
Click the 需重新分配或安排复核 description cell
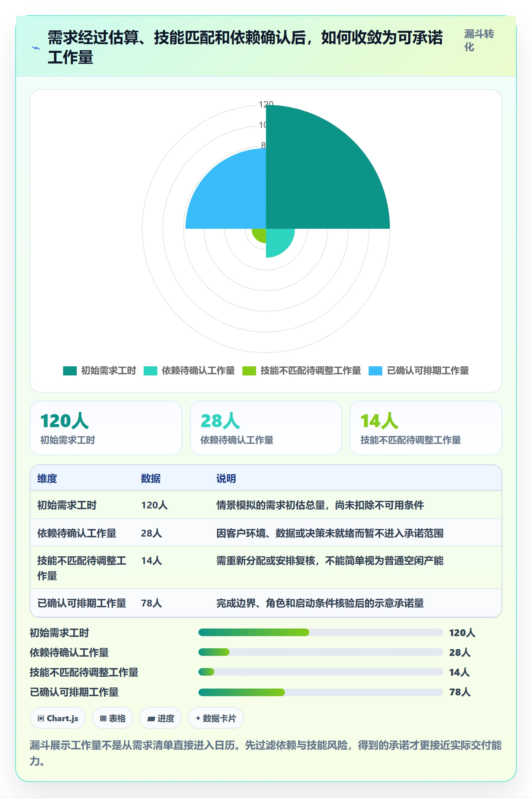pyautogui.click(x=330, y=560)
